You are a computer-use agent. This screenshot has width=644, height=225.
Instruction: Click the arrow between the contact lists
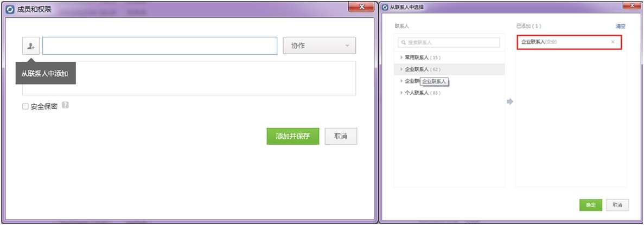(509, 101)
